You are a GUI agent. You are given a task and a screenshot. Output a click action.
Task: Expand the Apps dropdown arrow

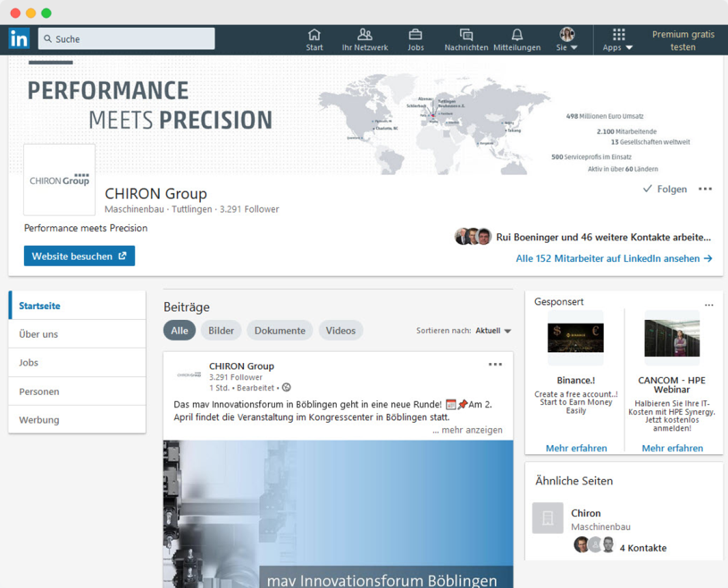[629, 48]
